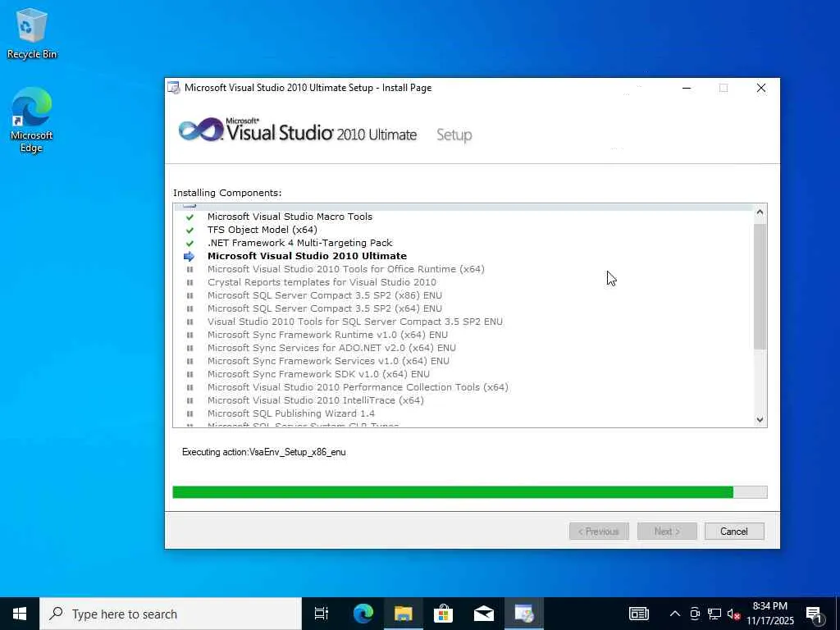The height and width of the screenshot is (630, 840).
Task: Click the setup window title bar icon
Action: pyautogui.click(x=174, y=88)
